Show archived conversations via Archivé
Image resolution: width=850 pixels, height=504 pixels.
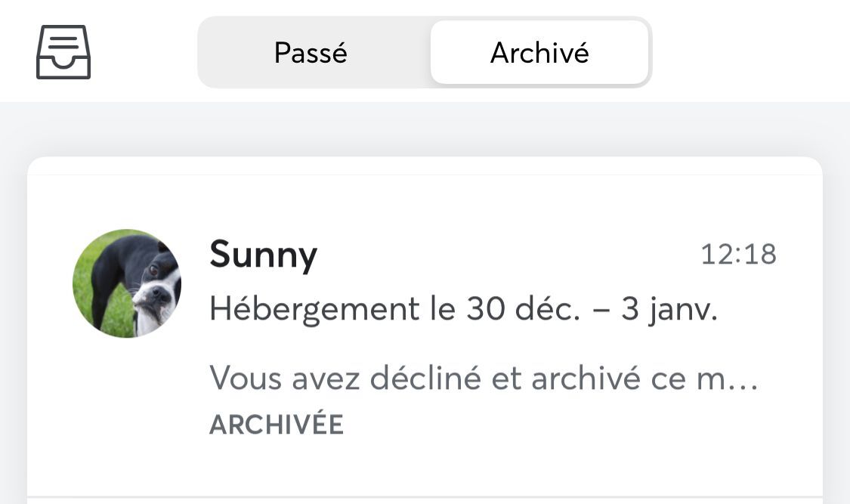539,53
